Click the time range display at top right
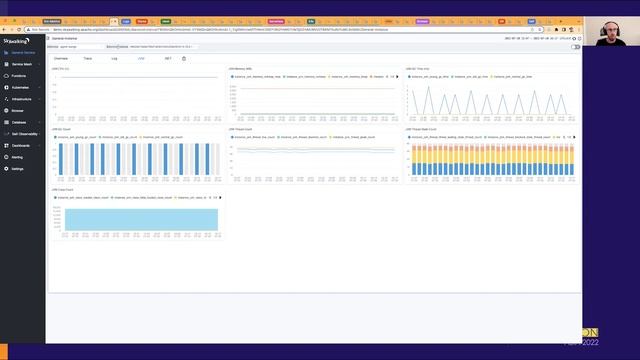This screenshot has width=640, height=360. pos(538,38)
